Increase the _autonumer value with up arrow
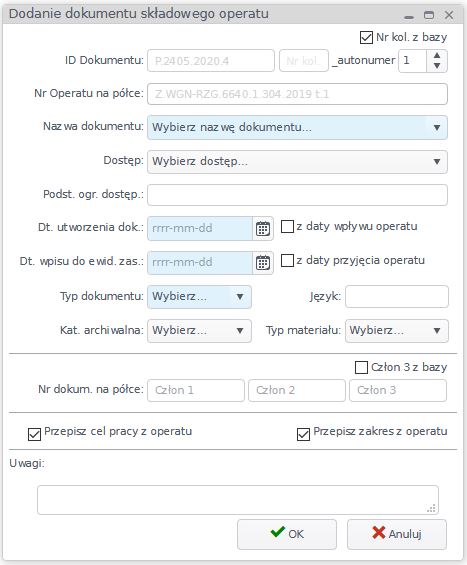The height and width of the screenshot is (565, 467). [437, 55]
